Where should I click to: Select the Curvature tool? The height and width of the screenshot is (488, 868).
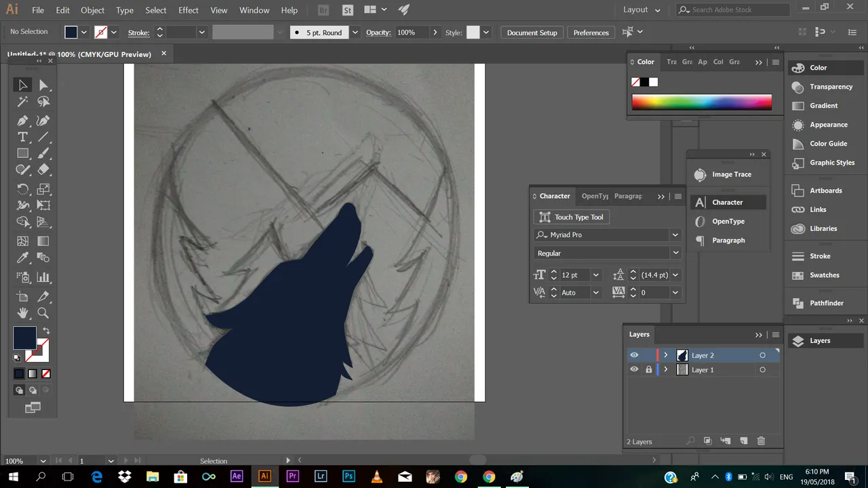(43, 121)
